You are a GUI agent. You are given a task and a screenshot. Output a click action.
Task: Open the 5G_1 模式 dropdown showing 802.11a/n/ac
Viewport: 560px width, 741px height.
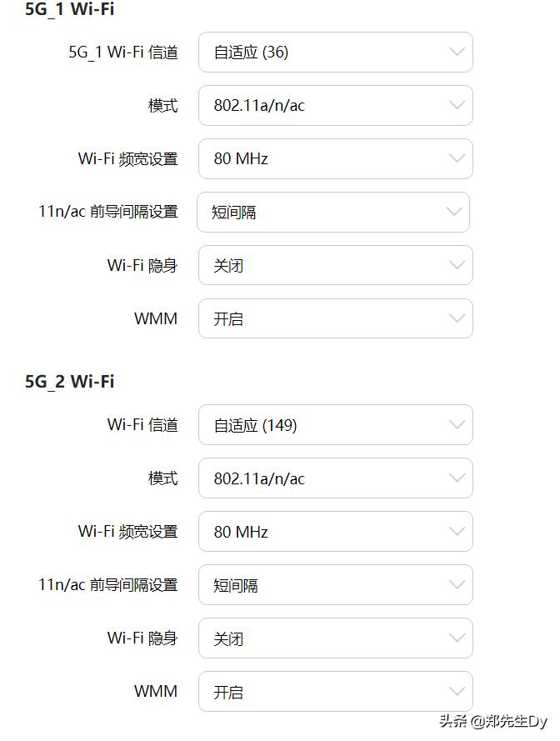(335, 105)
